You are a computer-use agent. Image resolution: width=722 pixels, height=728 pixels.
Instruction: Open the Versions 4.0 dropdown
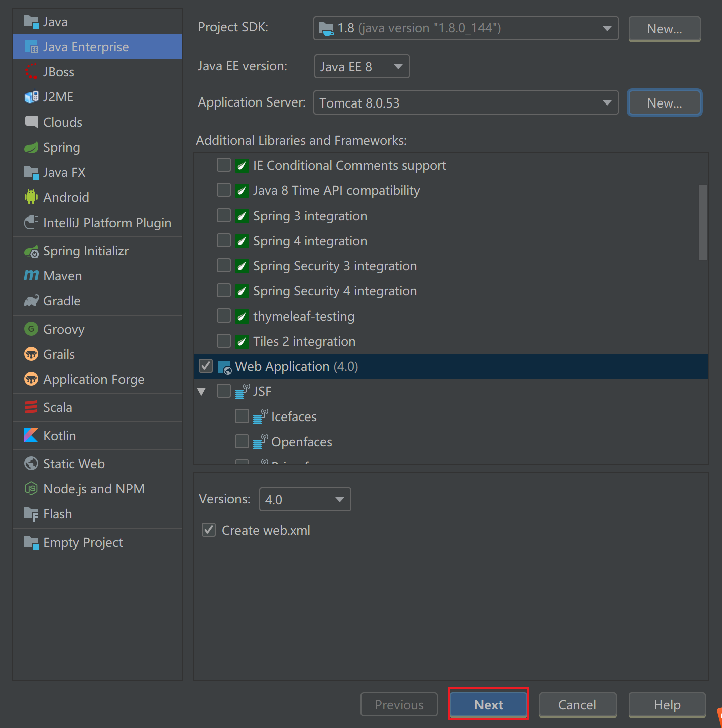tap(305, 499)
